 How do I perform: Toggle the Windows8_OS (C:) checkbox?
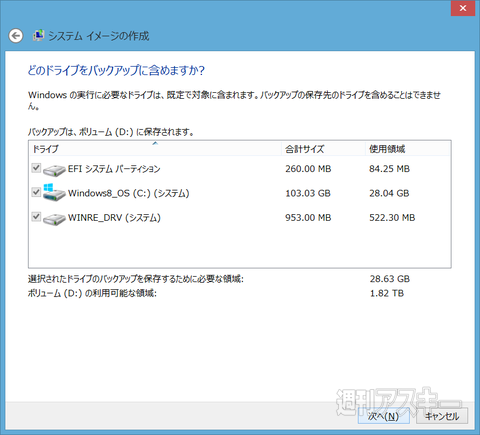[36, 192]
